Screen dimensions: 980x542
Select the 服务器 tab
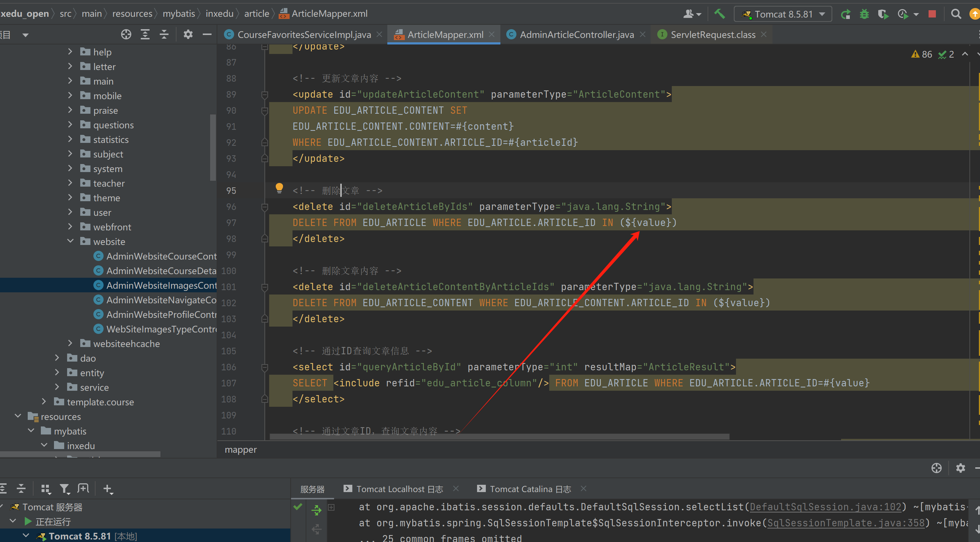click(312, 489)
